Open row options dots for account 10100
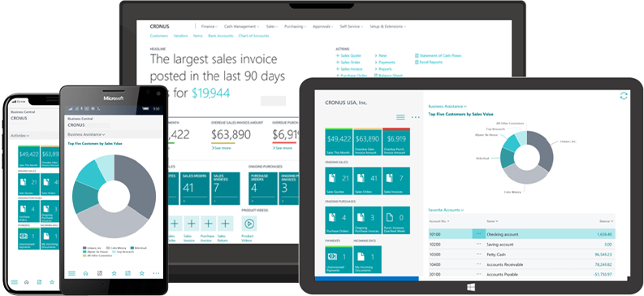 pyautogui.click(x=478, y=234)
